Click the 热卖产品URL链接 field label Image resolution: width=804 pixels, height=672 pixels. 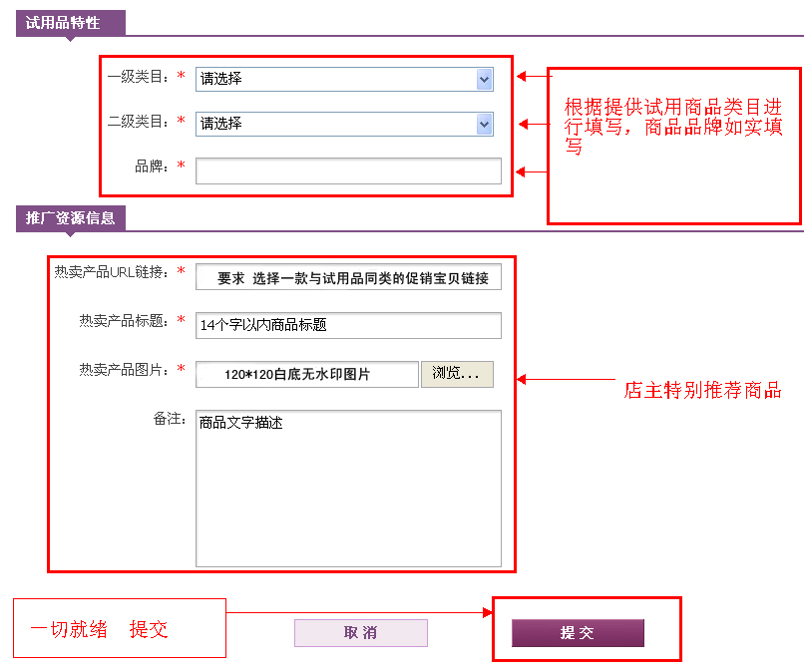click(113, 271)
